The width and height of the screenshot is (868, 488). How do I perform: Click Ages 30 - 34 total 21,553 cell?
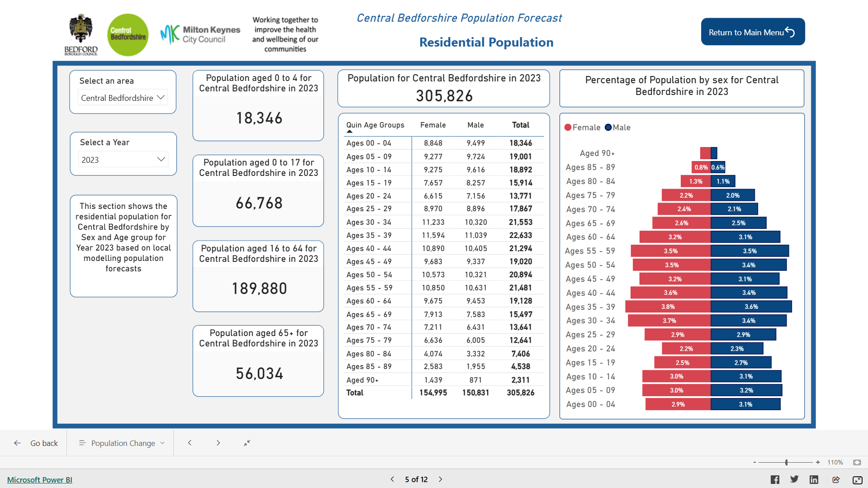[521, 222]
